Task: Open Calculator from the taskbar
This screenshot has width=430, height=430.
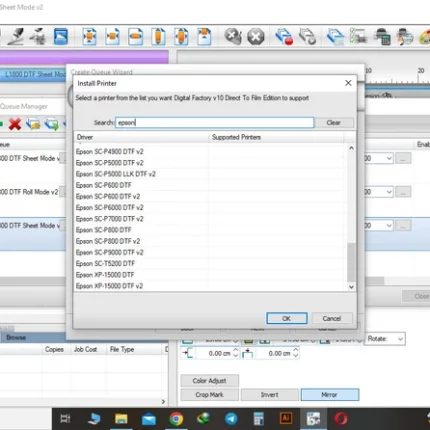Action: tap(258, 419)
